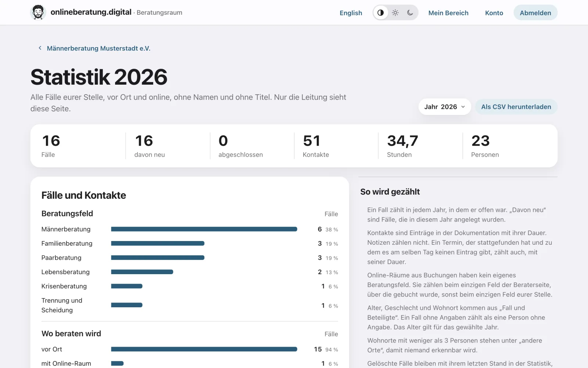Click the Beratungsfeld heading
Viewport: 588px width, 368px height.
pyautogui.click(x=67, y=214)
